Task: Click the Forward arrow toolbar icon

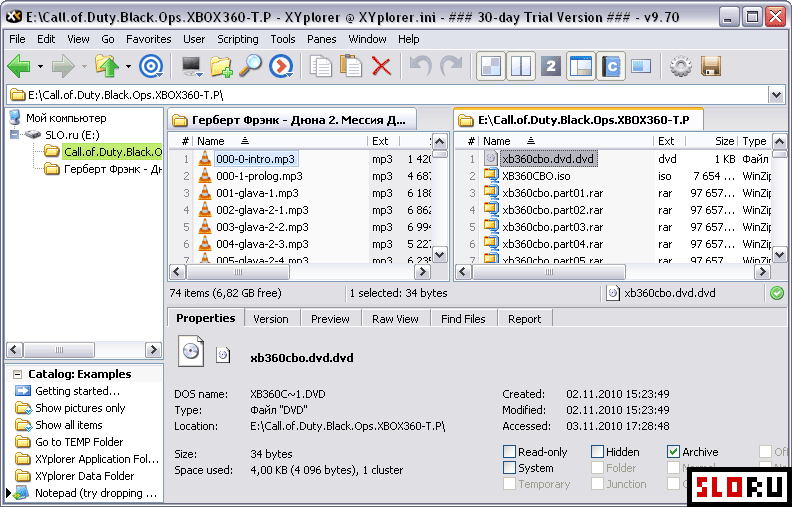Action: pos(63,66)
